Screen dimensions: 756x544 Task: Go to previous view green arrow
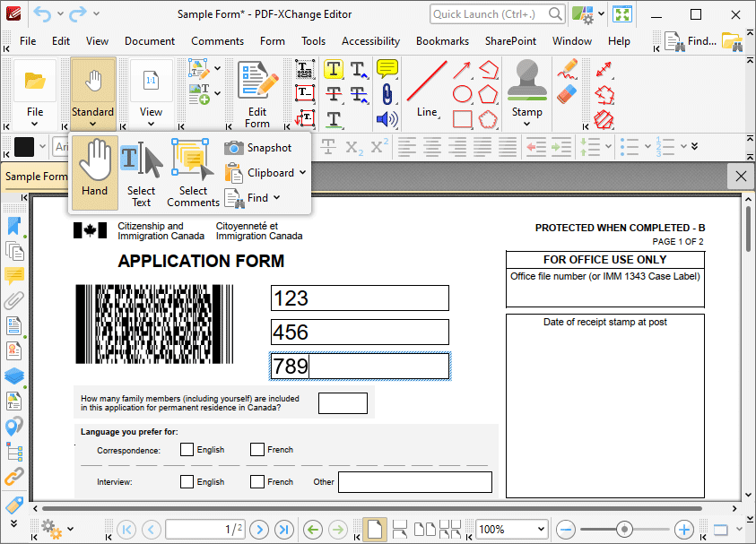313,530
